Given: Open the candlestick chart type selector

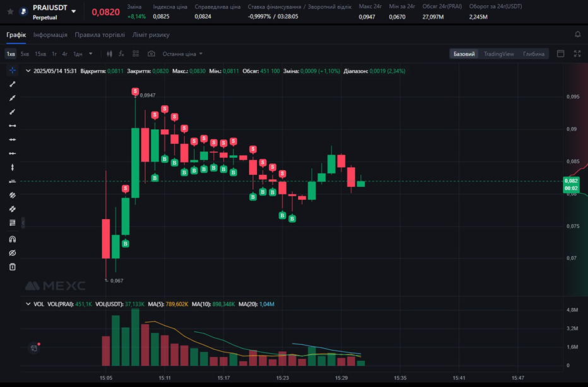Looking at the screenshot, I should [x=109, y=54].
